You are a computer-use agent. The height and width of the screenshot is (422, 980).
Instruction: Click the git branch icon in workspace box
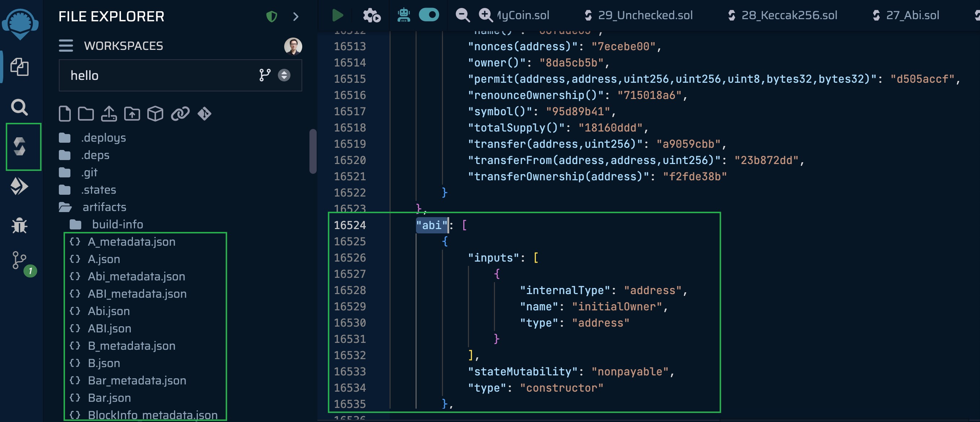[x=265, y=76]
